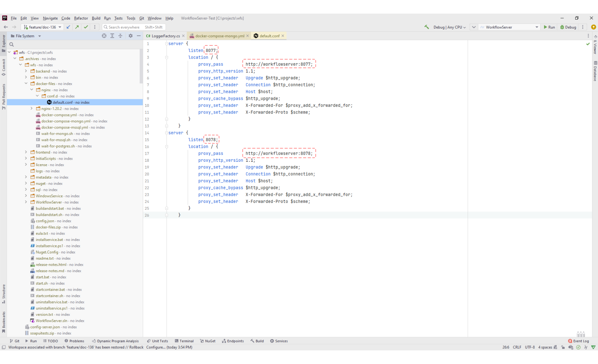The height and width of the screenshot is (364, 598).
Task: Open the Explorer side tool window
Action: [4, 43]
